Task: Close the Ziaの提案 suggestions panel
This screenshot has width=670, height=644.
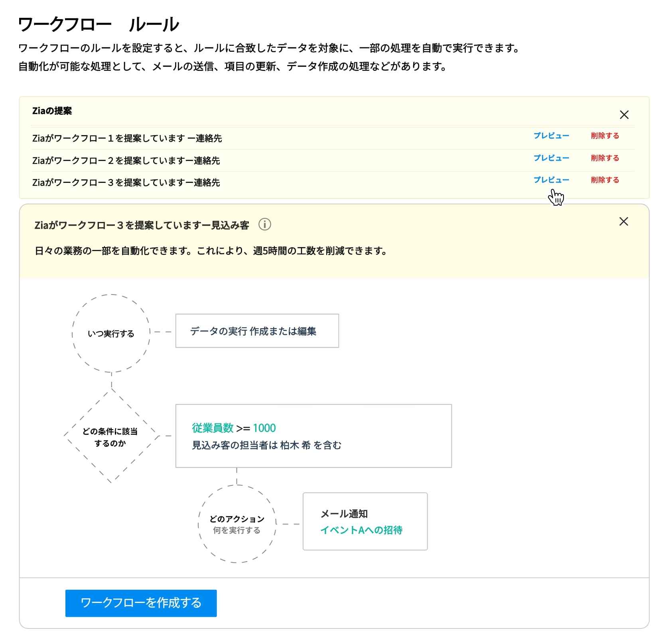Action: pyautogui.click(x=624, y=115)
